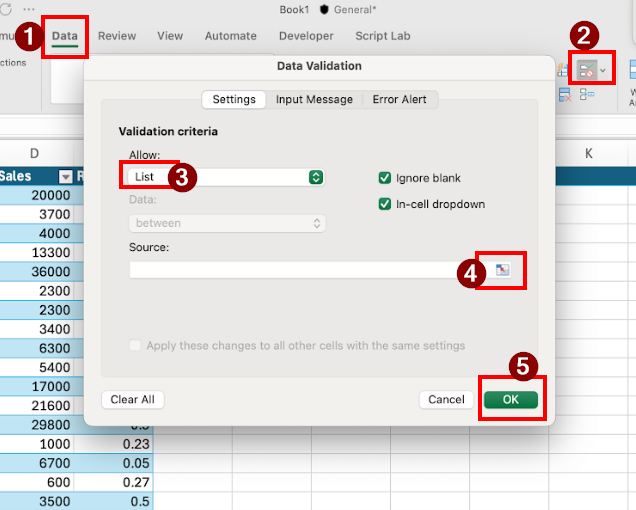636x510 pixels.
Task: Uncheck the In-cell dropdown checkbox
Action: 385,204
